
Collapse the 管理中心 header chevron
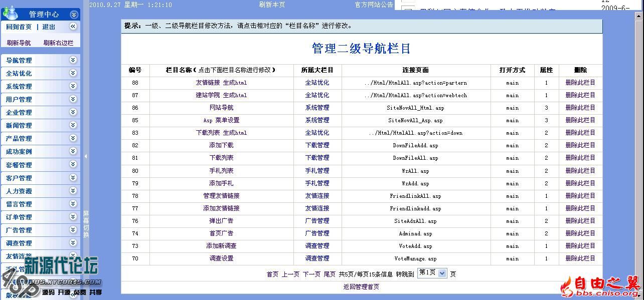pyautogui.click(x=74, y=15)
